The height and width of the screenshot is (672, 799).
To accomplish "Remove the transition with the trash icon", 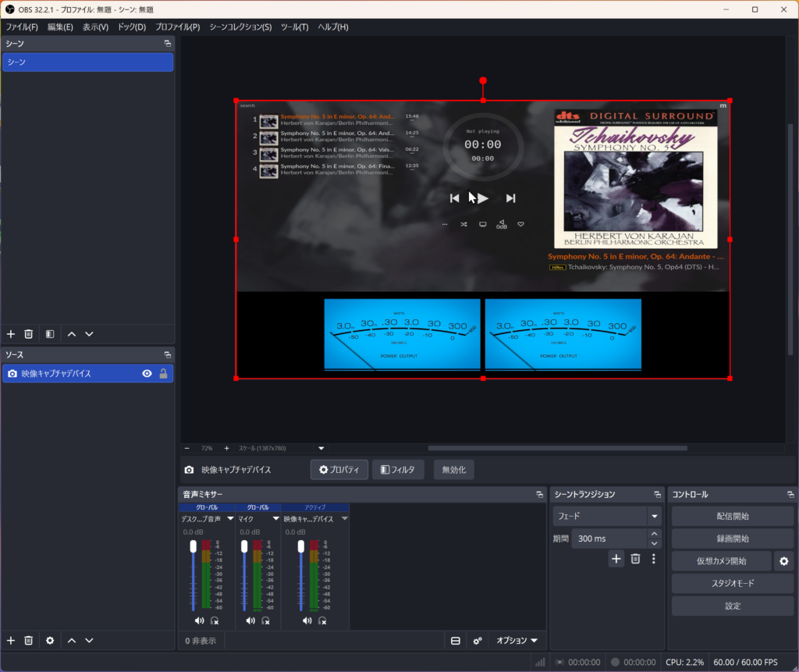I will pos(635,559).
